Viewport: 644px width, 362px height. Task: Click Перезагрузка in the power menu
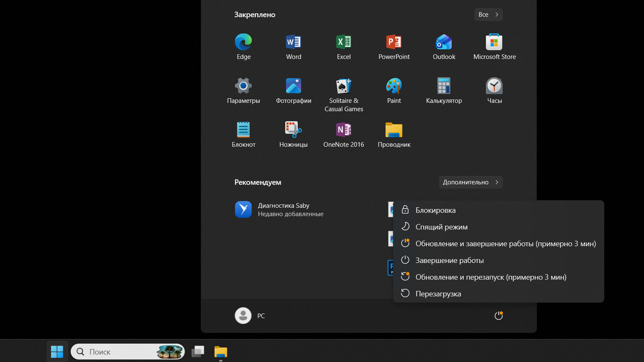[438, 294]
